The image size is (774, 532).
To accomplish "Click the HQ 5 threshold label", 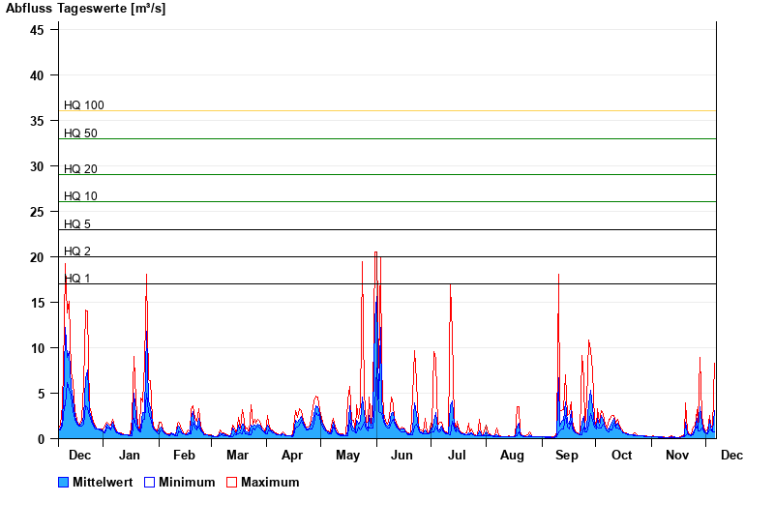I will [x=77, y=224].
